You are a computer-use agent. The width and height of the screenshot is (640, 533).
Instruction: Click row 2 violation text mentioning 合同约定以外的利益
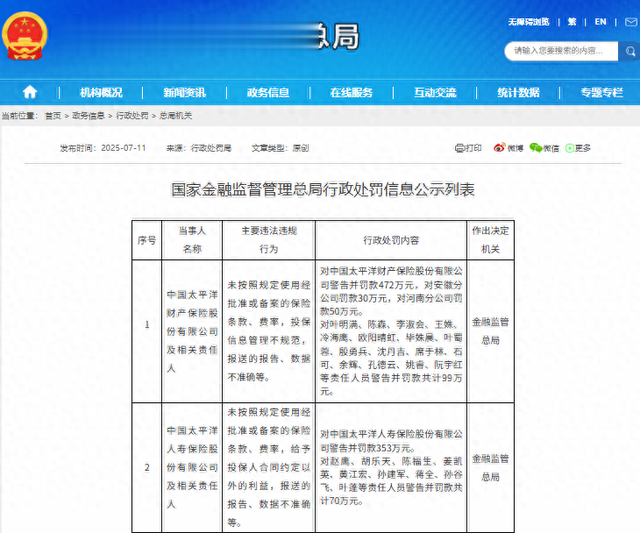[x=269, y=468]
